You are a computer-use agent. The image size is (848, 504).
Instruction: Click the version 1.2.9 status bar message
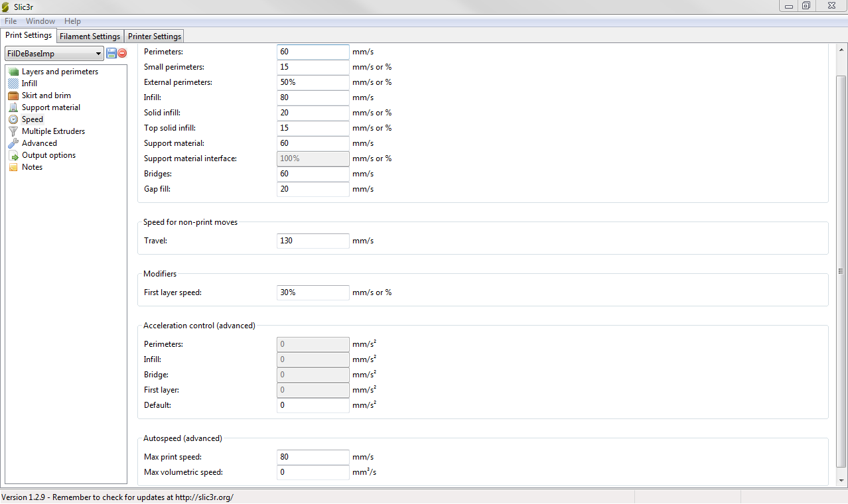(x=117, y=497)
